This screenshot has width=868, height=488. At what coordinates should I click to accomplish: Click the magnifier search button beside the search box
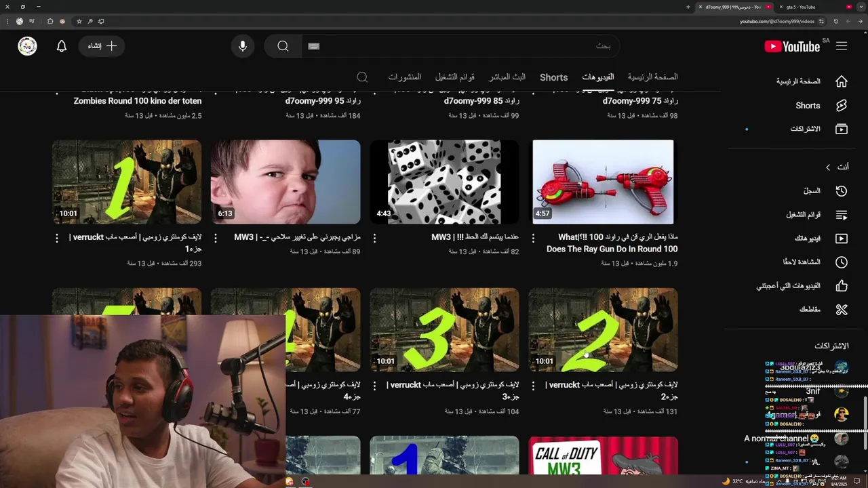pos(283,46)
